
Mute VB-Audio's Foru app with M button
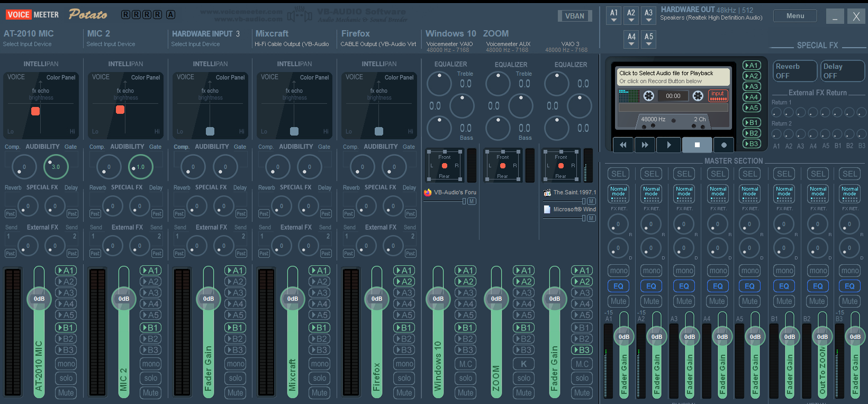point(472,201)
